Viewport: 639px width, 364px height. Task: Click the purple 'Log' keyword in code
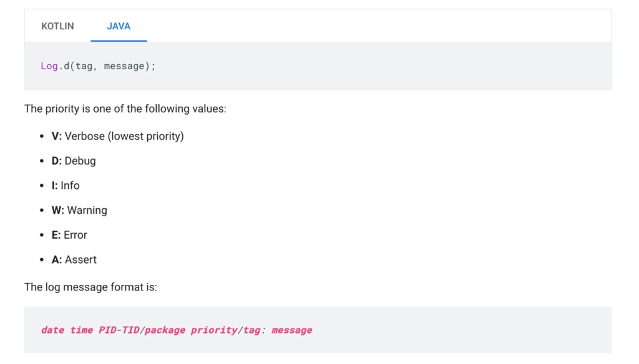point(49,66)
